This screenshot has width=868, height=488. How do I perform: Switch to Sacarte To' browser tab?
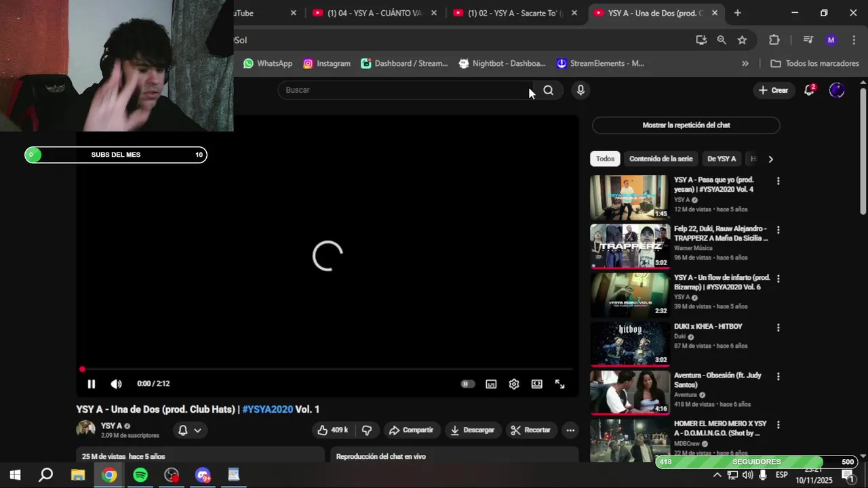(x=515, y=13)
